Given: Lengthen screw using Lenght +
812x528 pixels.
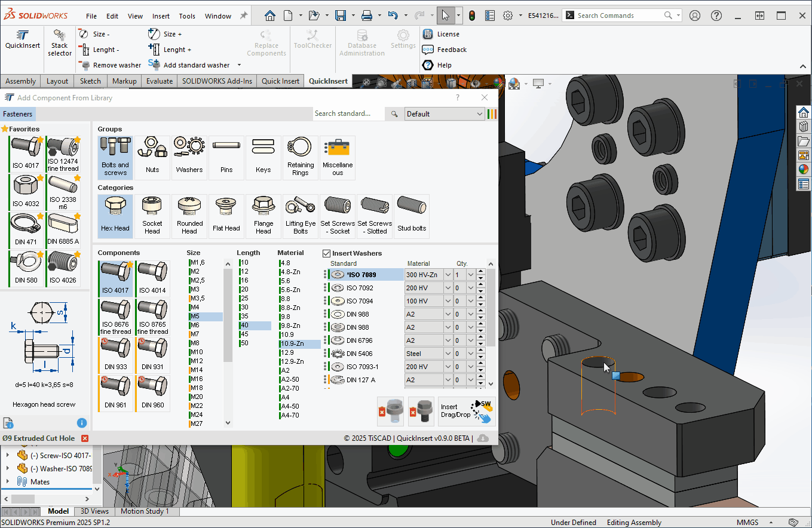Looking at the screenshot, I should (170, 50).
